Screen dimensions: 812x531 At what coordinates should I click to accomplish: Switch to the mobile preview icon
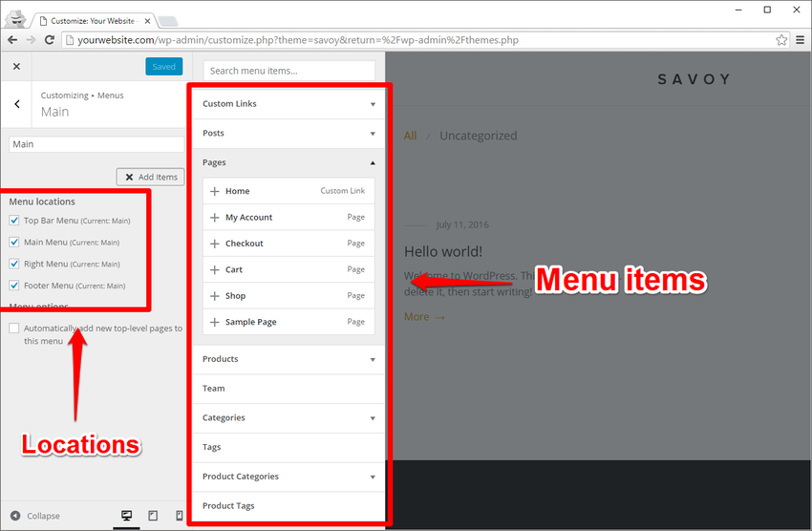click(x=180, y=516)
